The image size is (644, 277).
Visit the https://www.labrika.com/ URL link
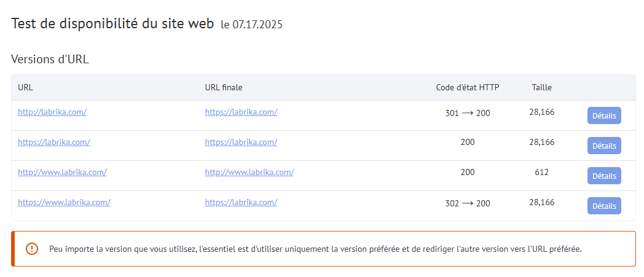coord(64,202)
